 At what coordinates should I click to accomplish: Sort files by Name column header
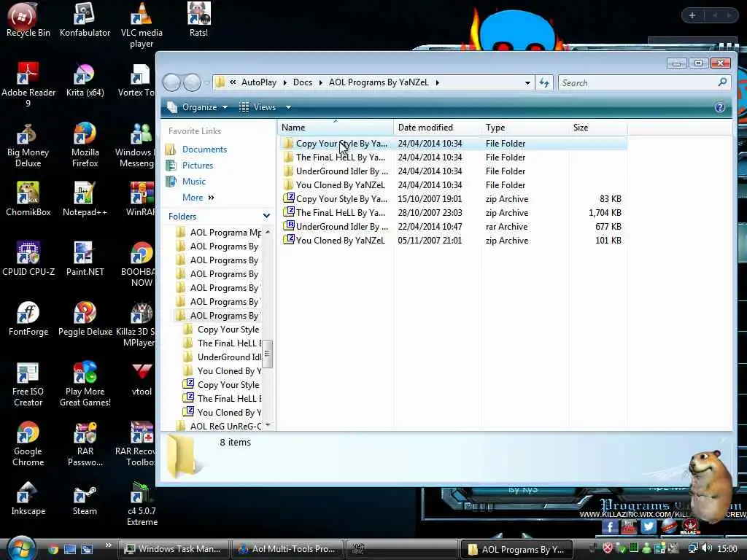(x=336, y=128)
